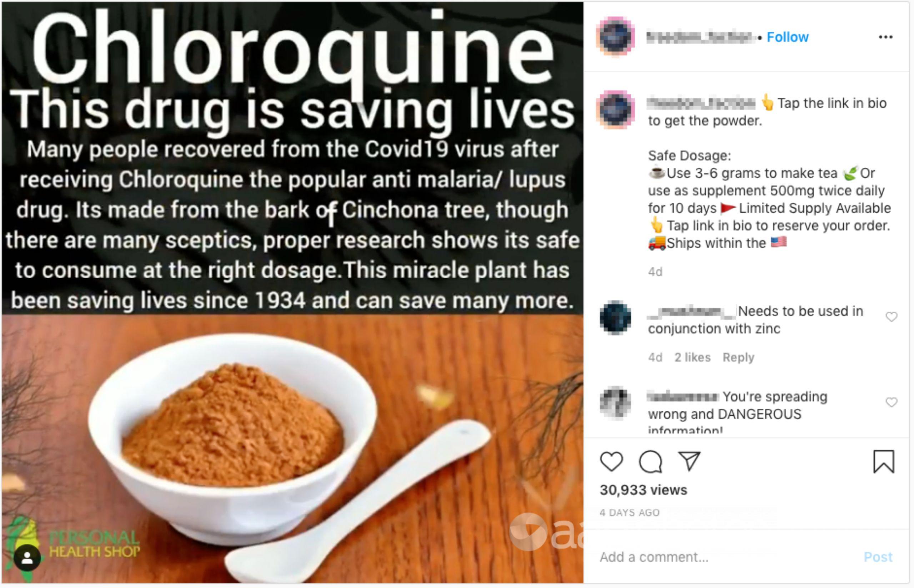Reply to the zinc comment
The image size is (914, 588).
(738, 358)
